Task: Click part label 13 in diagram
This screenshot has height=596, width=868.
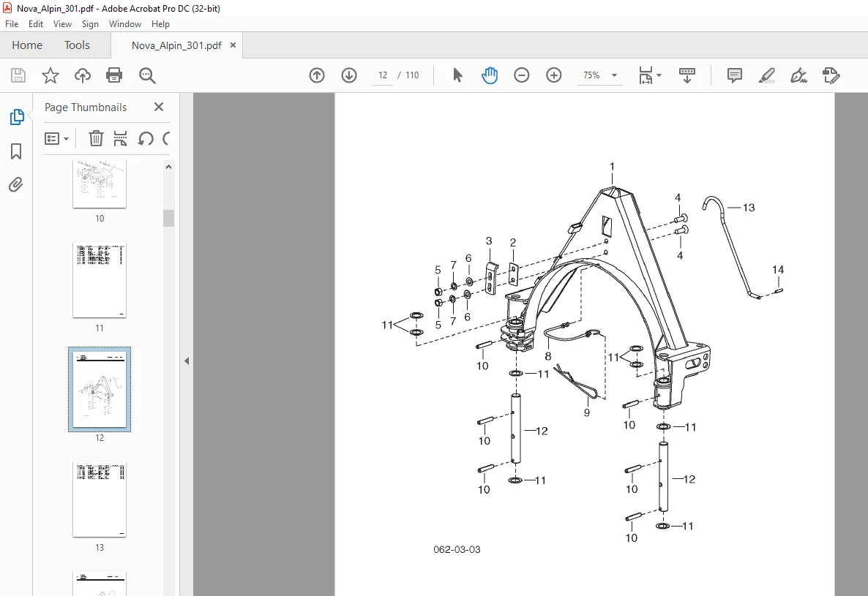Action: pyautogui.click(x=749, y=208)
